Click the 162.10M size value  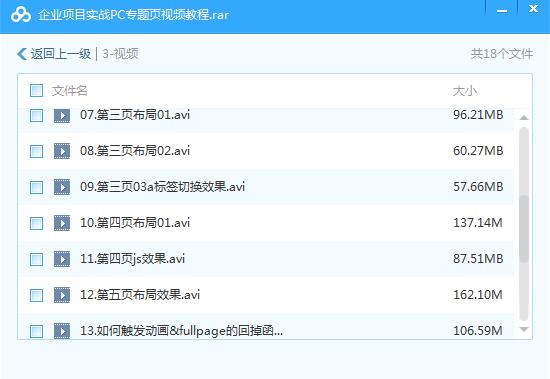click(x=478, y=295)
